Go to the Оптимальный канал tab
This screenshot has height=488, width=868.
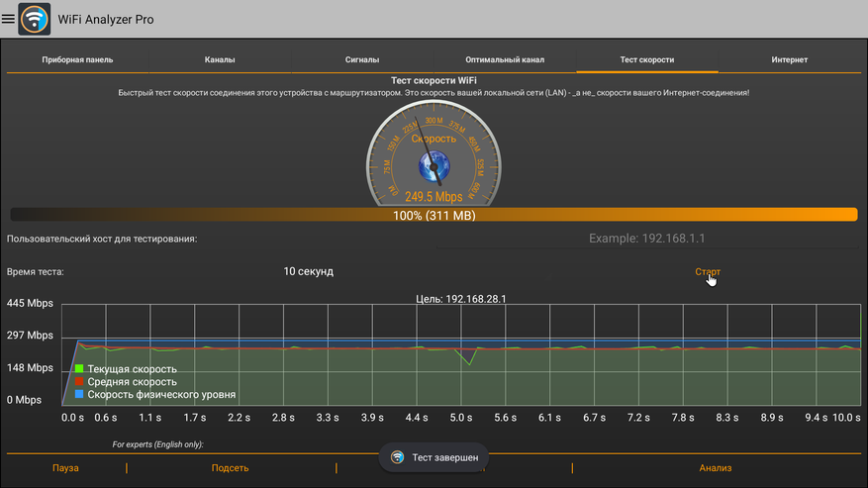pyautogui.click(x=505, y=59)
